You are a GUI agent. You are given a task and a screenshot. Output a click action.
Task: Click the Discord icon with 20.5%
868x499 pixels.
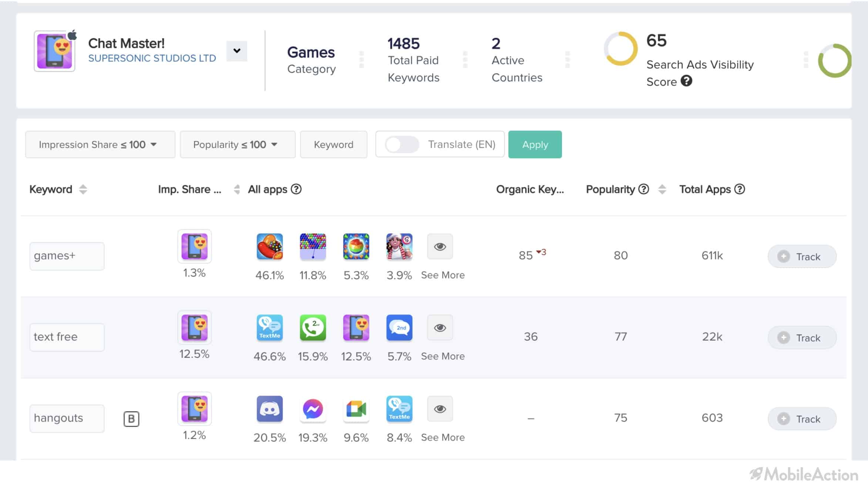tap(270, 409)
